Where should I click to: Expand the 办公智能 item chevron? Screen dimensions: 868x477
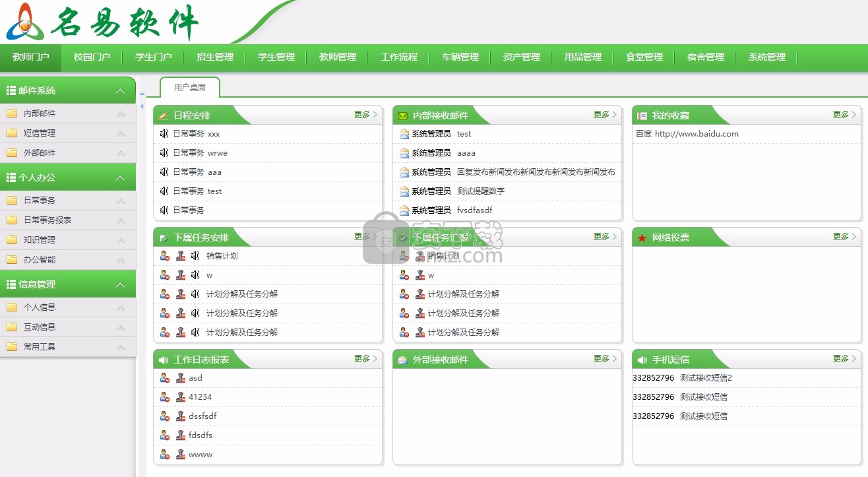point(121,259)
